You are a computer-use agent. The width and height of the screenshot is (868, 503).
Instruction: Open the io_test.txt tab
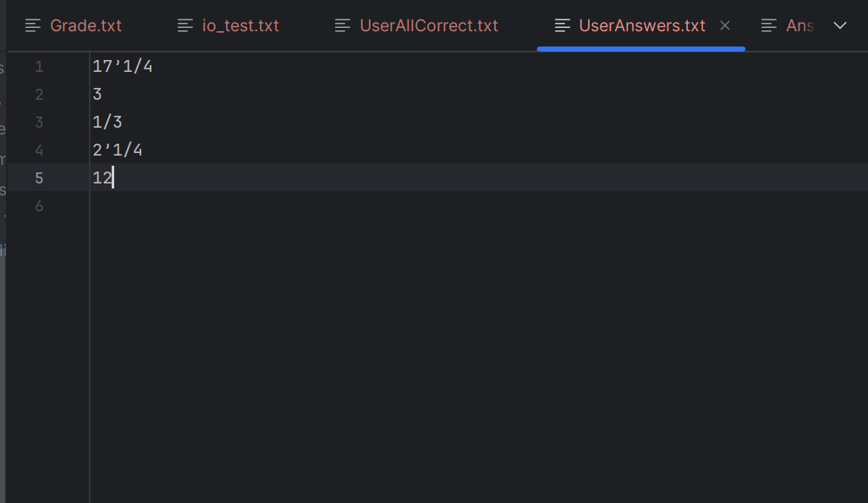pos(240,25)
